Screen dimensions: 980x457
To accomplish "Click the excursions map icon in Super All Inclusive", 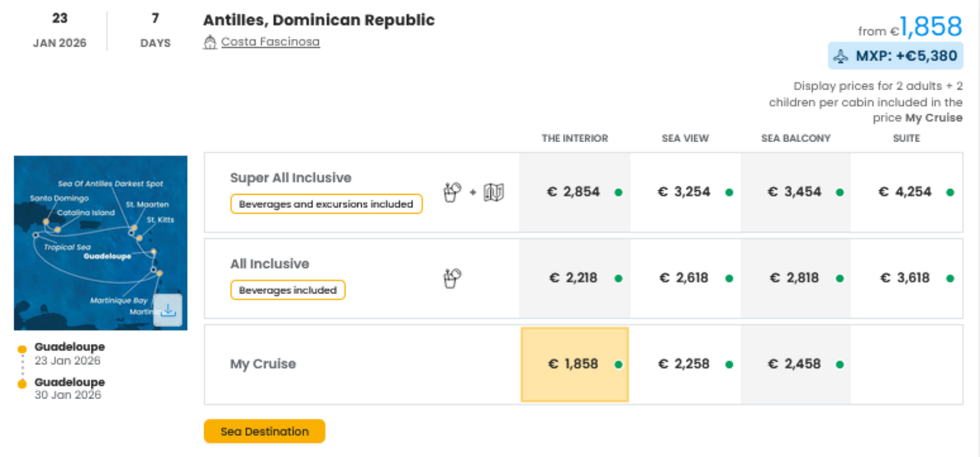I will [494, 193].
